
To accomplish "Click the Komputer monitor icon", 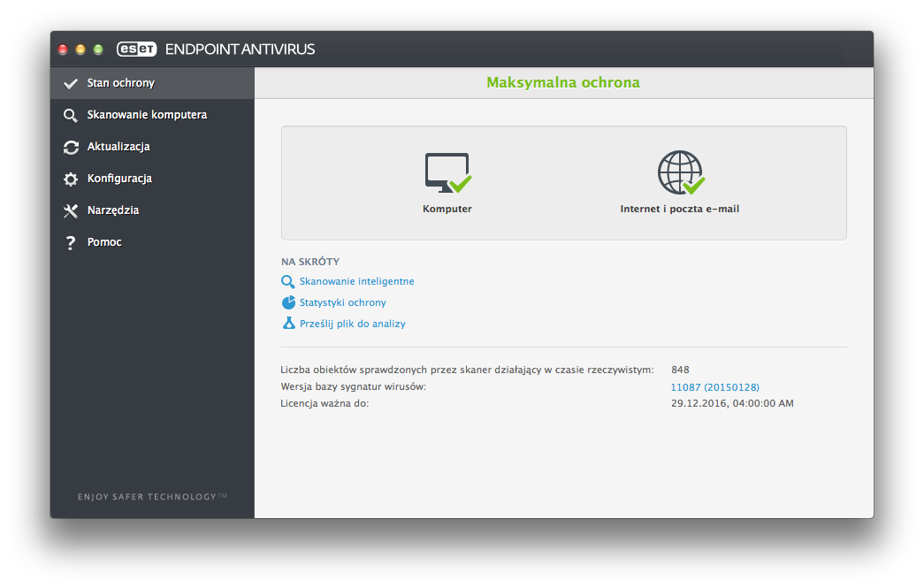I will coord(448,172).
